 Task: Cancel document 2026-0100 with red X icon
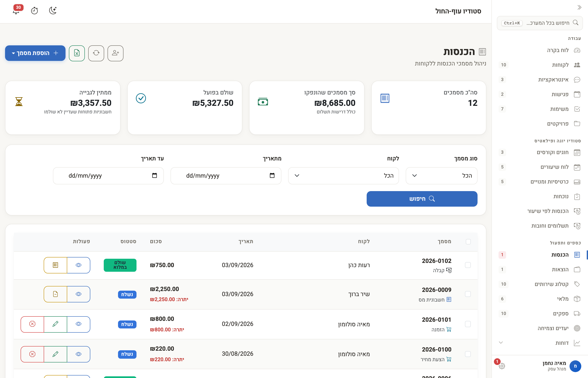click(x=32, y=354)
